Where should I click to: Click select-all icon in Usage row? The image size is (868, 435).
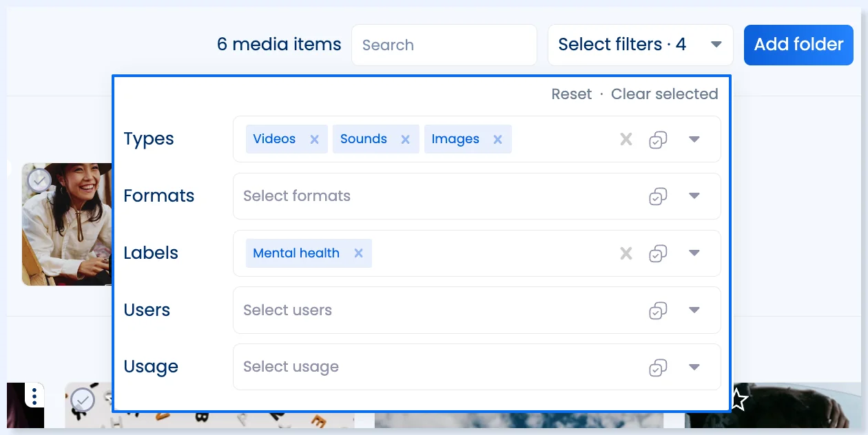pyautogui.click(x=658, y=368)
